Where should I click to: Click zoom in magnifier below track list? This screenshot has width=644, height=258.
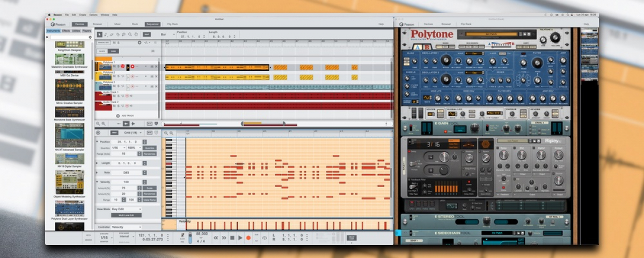104,124
